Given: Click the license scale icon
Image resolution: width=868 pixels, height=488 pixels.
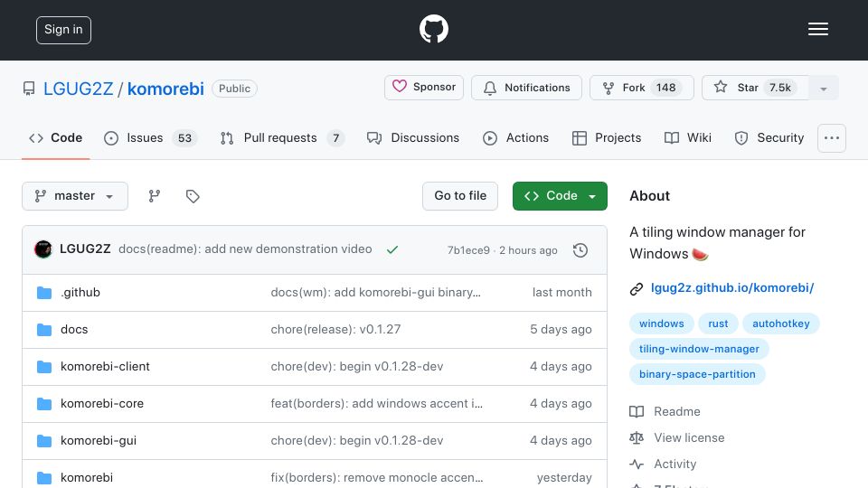Looking at the screenshot, I should coord(637,438).
